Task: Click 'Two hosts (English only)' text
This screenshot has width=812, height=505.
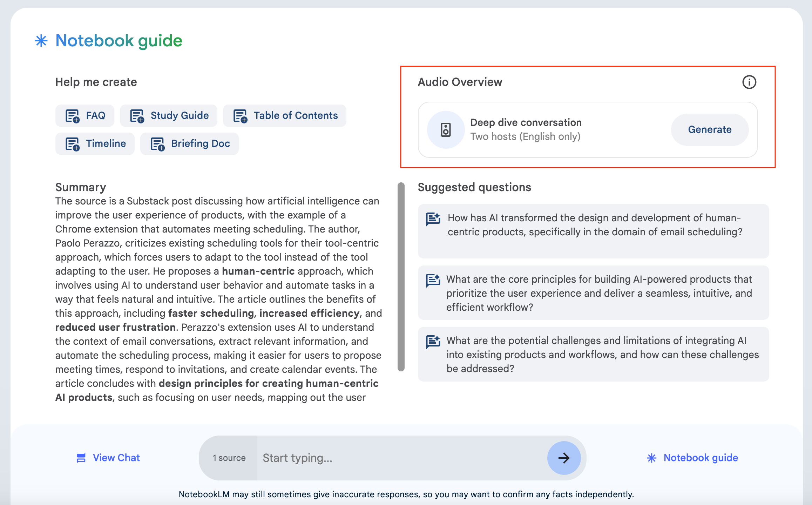Action: (525, 136)
